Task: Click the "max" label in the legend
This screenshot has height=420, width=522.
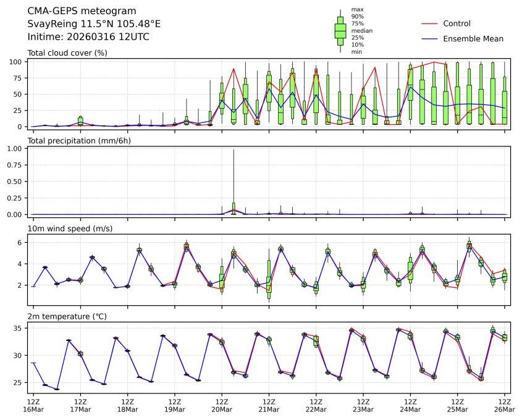Action: (x=356, y=9)
